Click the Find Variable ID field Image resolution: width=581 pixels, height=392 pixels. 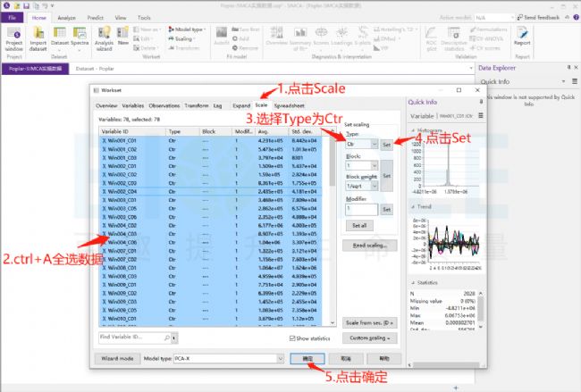[131, 338]
